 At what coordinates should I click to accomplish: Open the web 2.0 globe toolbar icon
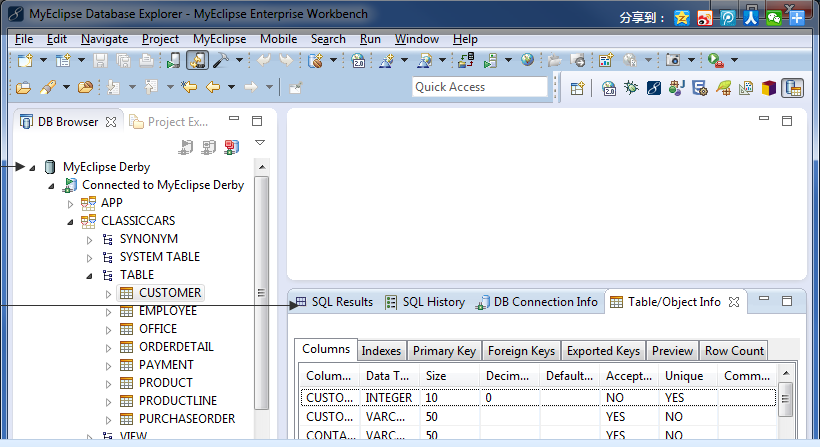click(x=358, y=61)
